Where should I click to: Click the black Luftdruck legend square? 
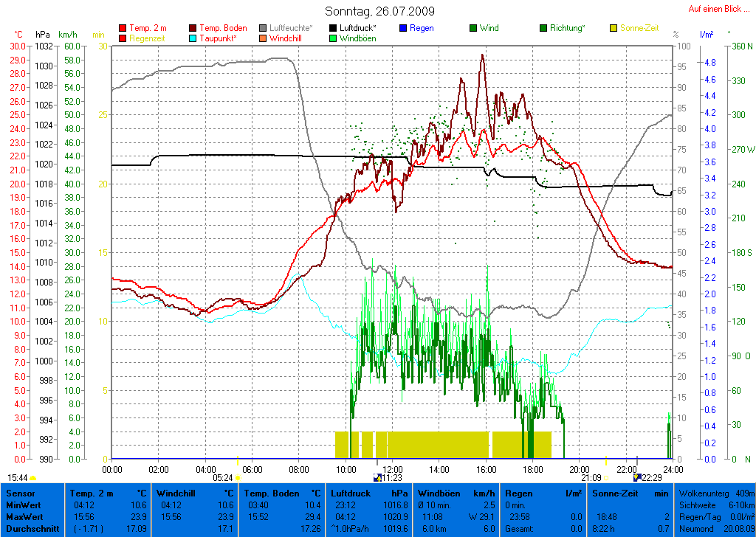(334, 28)
